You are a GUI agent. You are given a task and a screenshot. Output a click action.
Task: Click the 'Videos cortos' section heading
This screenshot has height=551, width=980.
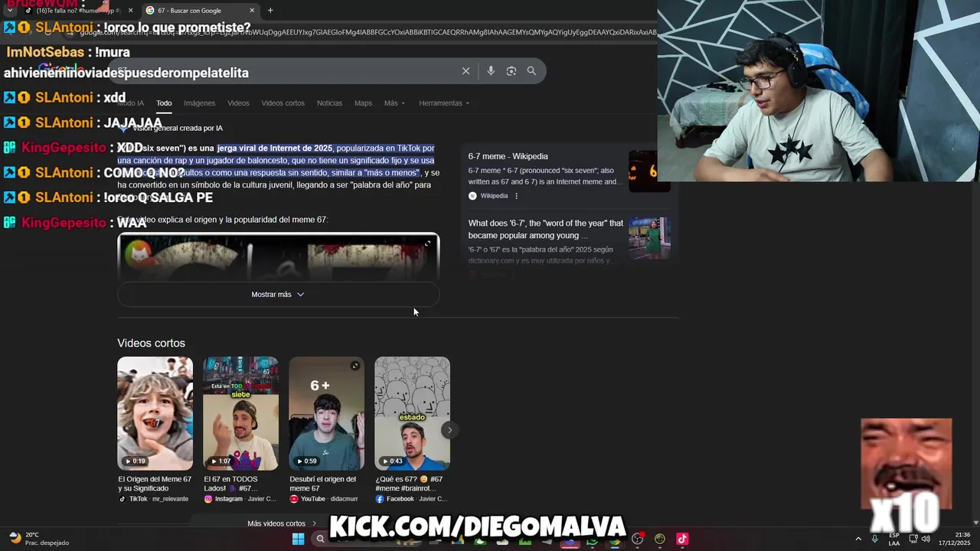[x=151, y=343]
